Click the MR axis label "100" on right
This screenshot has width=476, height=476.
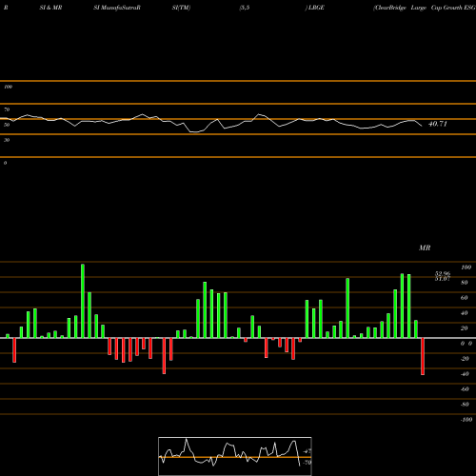(x=466, y=268)
